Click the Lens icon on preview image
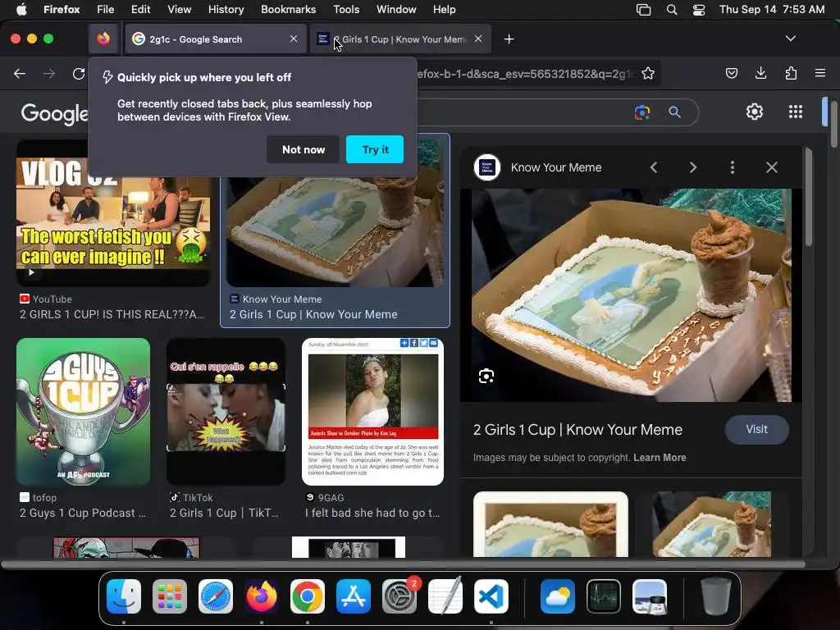This screenshot has height=630, width=840. 486,376
